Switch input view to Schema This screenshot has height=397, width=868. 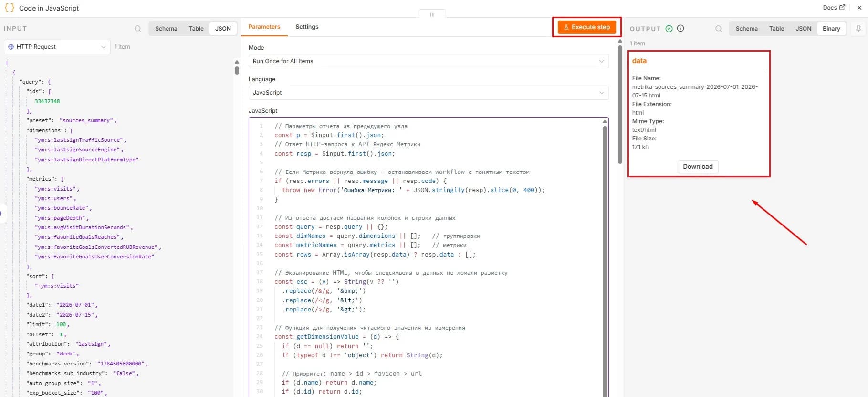coord(166,29)
